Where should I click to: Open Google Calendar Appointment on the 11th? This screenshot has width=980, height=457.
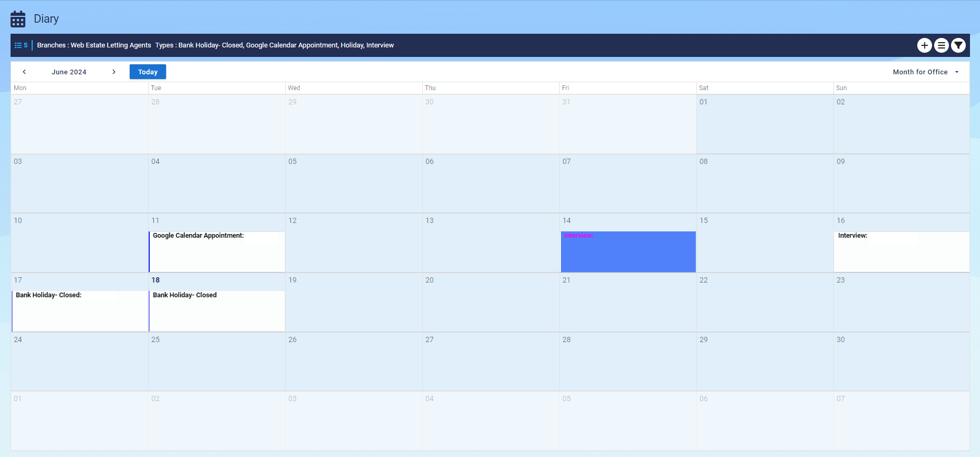[x=217, y=251]
